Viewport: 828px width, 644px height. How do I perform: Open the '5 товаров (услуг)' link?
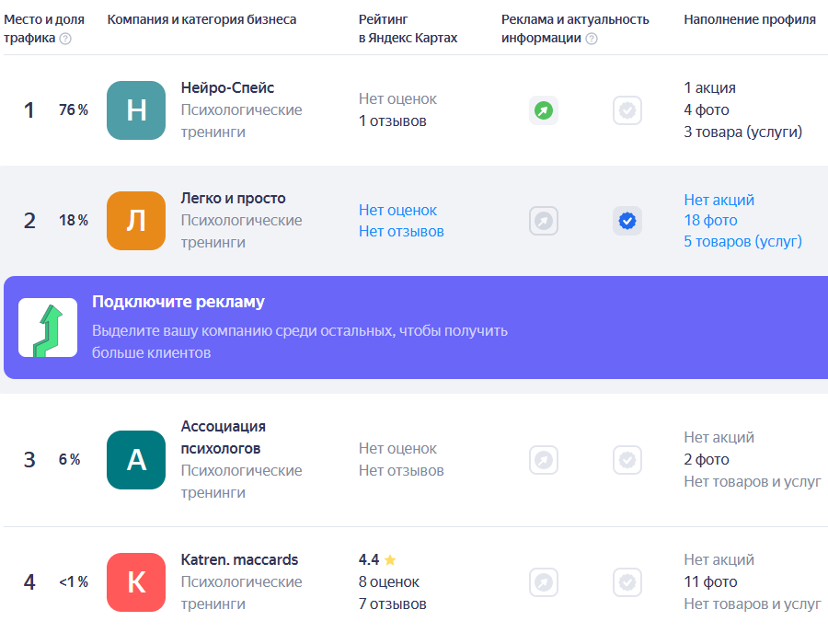(742, 241)
